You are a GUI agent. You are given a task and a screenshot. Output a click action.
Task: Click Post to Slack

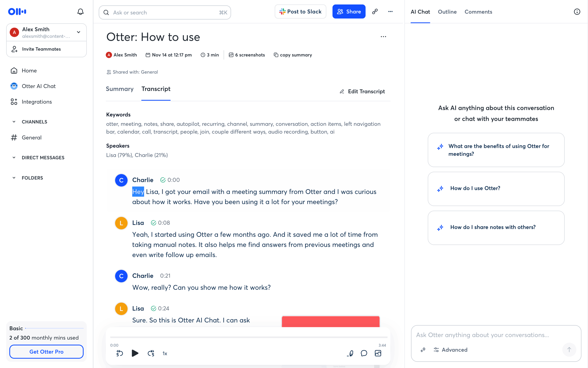300,12
